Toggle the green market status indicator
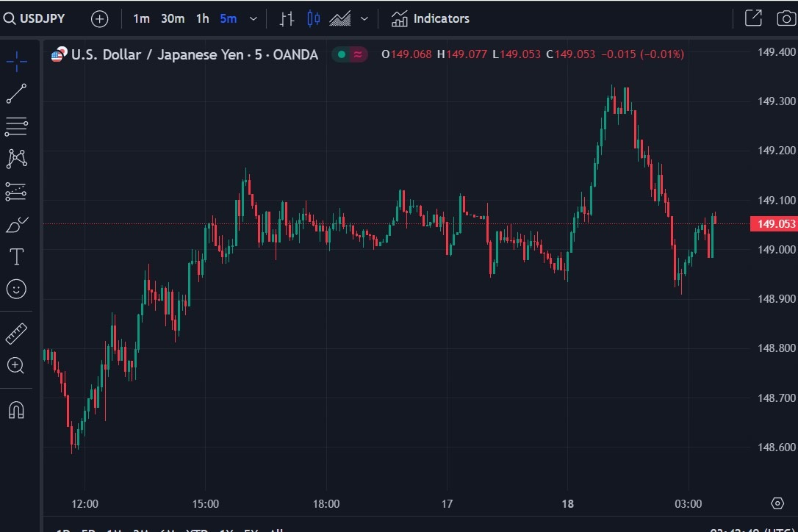798x532 pixels. pos(342,54)
